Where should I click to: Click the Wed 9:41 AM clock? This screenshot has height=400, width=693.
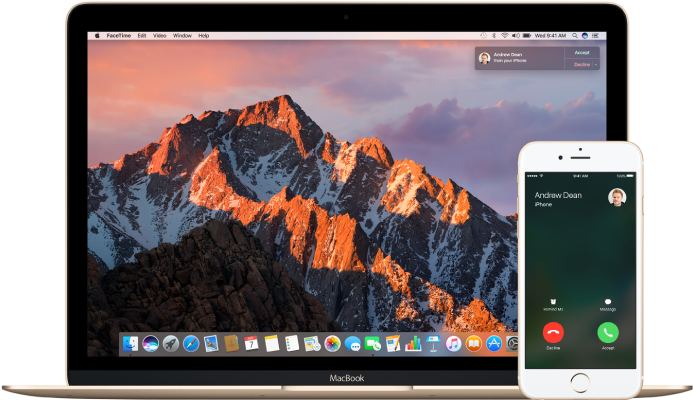(x=550, y=36)
